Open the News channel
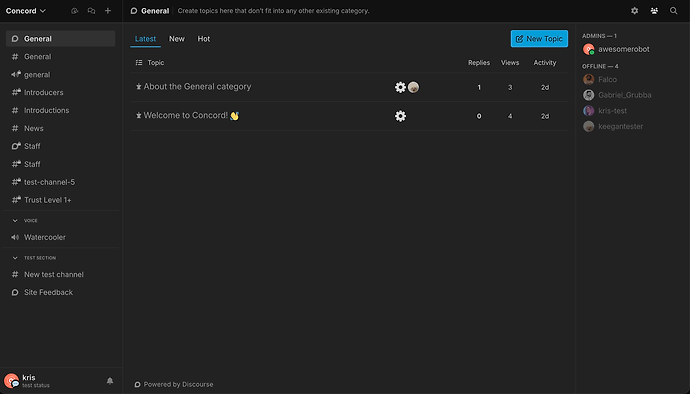The image size is (690, 394). coord(61,128)
